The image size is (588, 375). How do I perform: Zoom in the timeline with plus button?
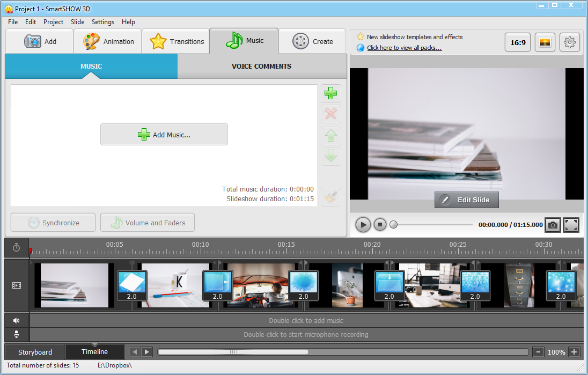pos(574,352)
